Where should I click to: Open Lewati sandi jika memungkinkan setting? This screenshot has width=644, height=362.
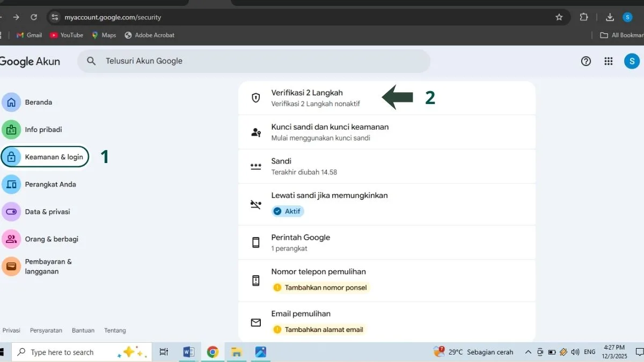(329, 195)
